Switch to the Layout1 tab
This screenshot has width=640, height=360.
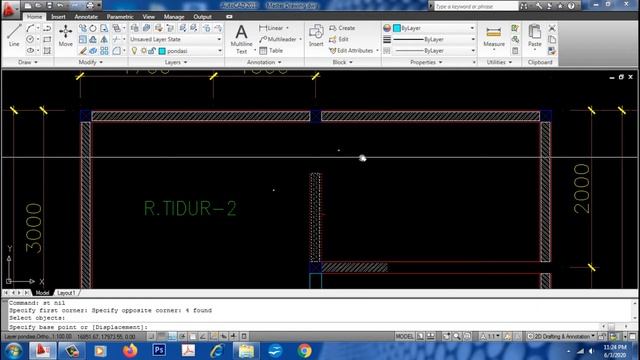click(66, 293)
